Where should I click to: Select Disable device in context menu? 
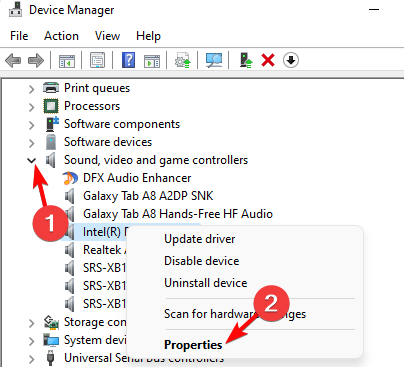[x=202, y=261]
